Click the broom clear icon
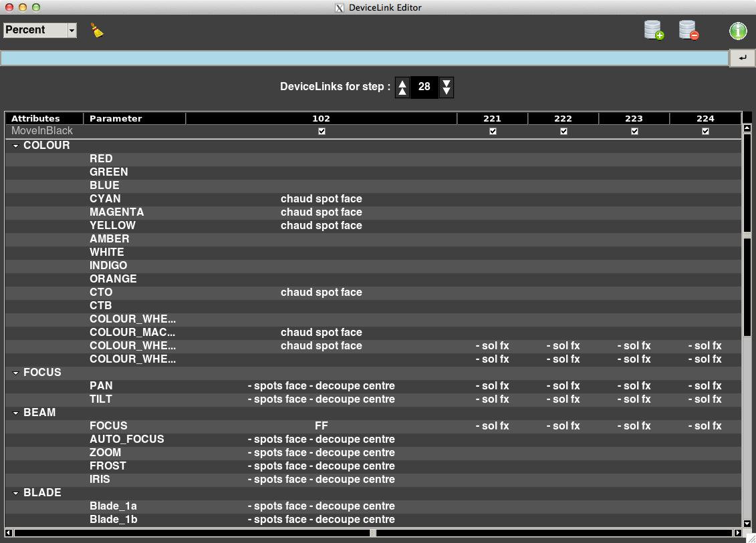Screen dimensions: 756x543 98,30
